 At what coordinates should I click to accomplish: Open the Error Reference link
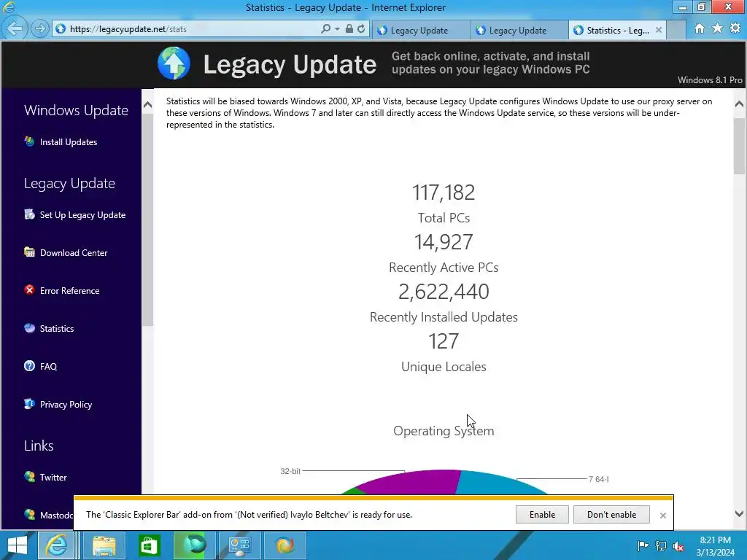point(69,291)
